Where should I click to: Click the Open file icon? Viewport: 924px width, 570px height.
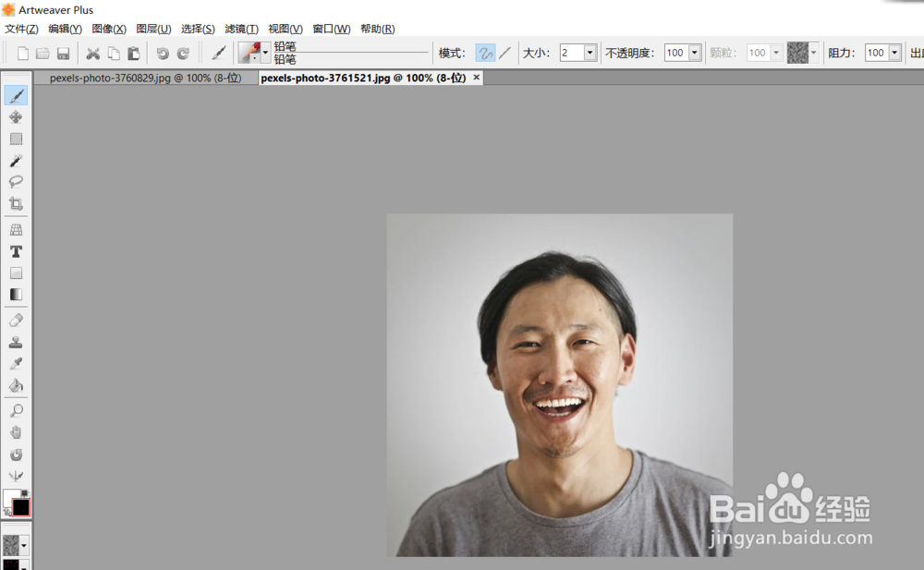point(43,54)
